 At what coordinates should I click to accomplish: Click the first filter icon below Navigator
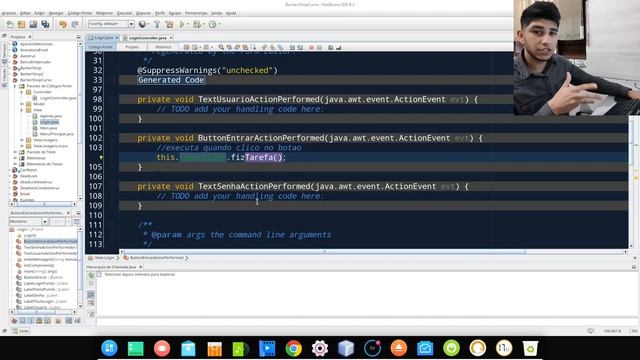14,321
